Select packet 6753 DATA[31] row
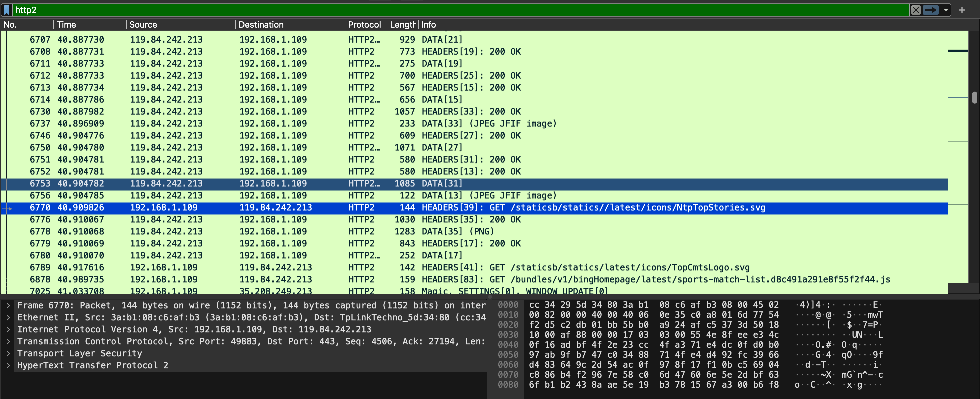This screenshot has height=399, width=980. pos(474,184)
